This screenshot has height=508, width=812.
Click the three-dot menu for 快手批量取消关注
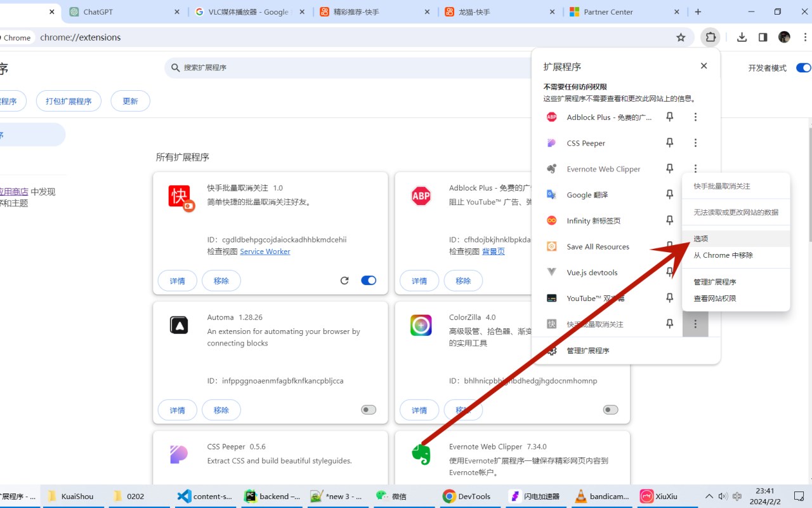coord(695,324)
